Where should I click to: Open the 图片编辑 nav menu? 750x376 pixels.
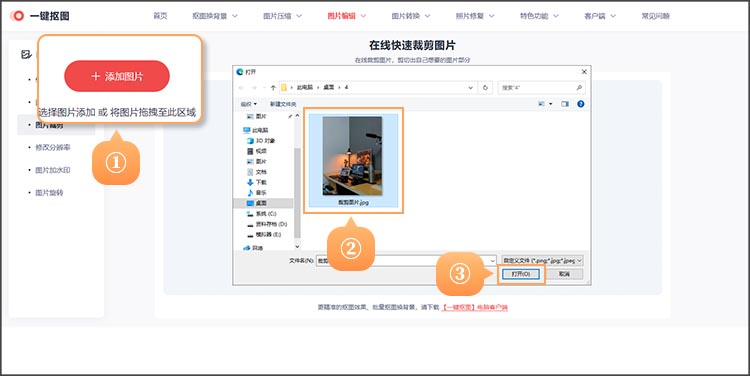(x=346, y=16)
